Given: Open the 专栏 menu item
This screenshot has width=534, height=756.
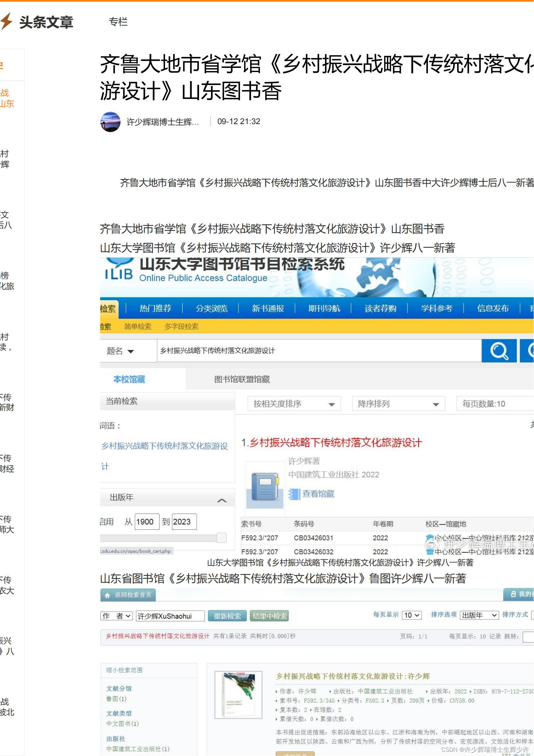Looking at the screenshot, I should coord(118,22).
